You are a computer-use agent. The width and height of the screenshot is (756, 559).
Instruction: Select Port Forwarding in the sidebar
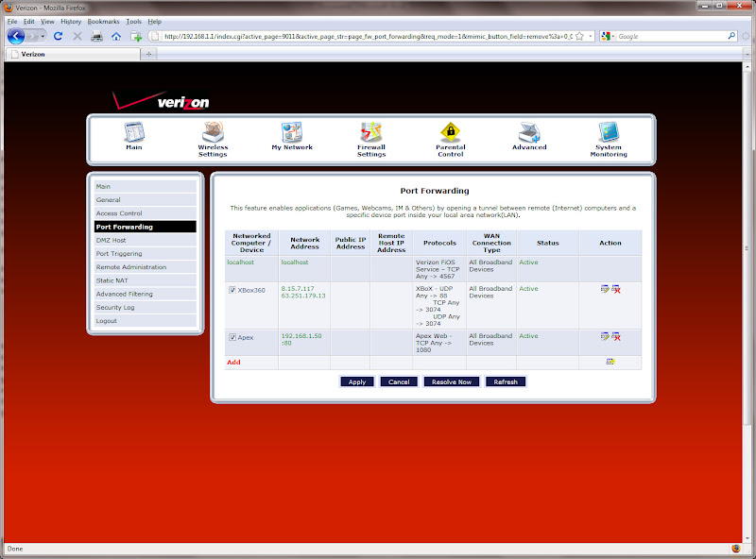pos(146,227)
